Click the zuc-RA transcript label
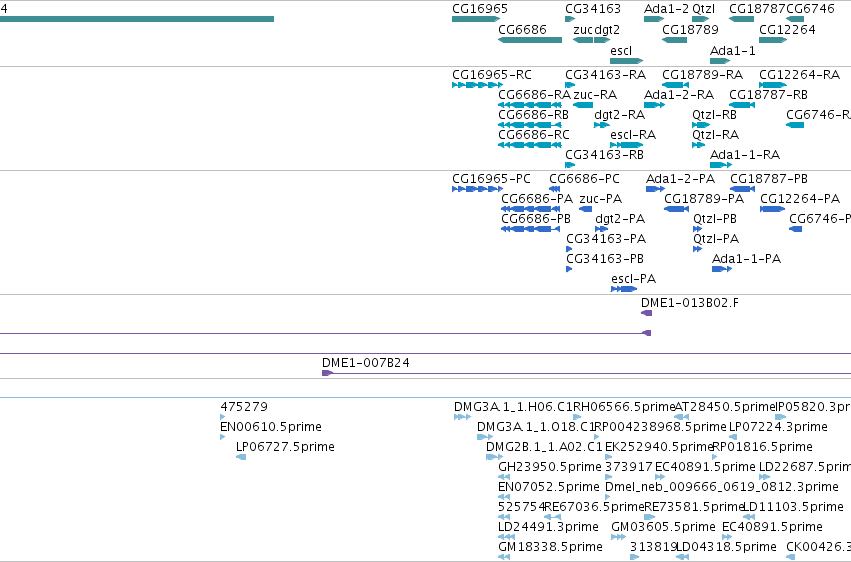Viewport: 851px width, 562px height. 595,95
